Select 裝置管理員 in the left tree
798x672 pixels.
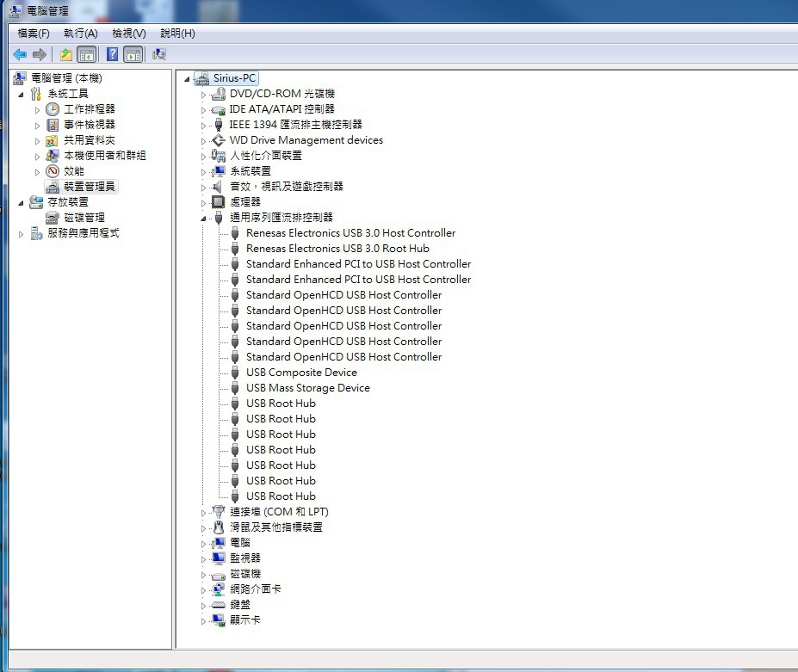(89, 187)
